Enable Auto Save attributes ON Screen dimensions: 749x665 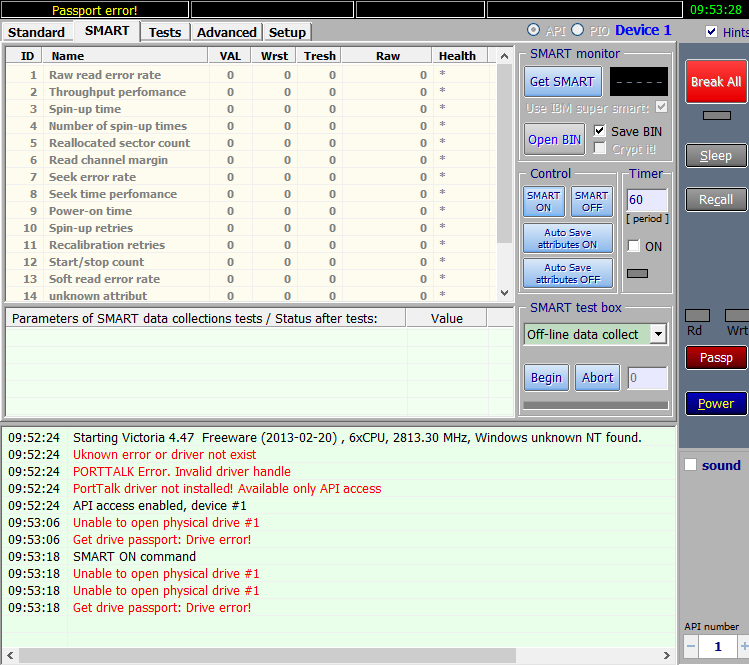[567, 238]
